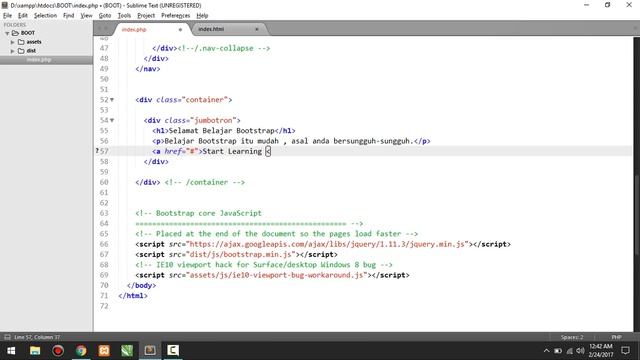Open the Tools menu
The height and width of the screenshot is (360, 640).
pos(124,16)
